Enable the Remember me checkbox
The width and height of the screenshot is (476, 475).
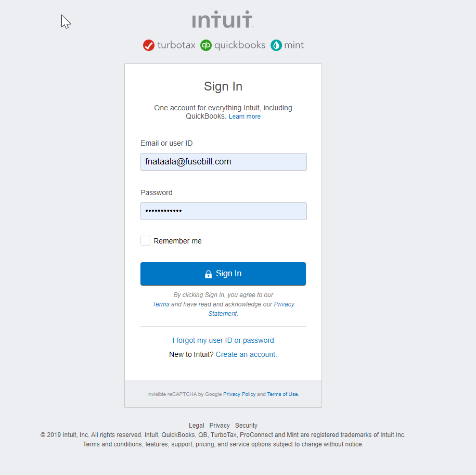[146, 241]
